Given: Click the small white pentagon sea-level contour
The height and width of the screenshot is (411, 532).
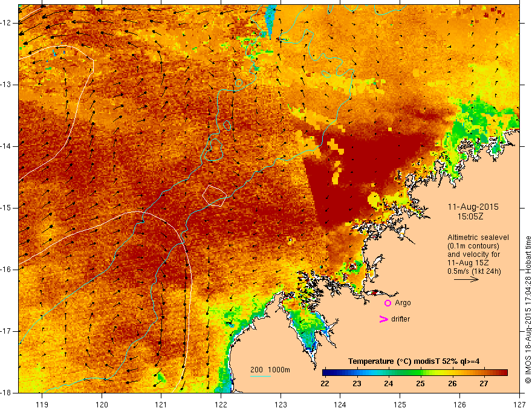Looking at the screenshot, I should click(x=215, y=196).
